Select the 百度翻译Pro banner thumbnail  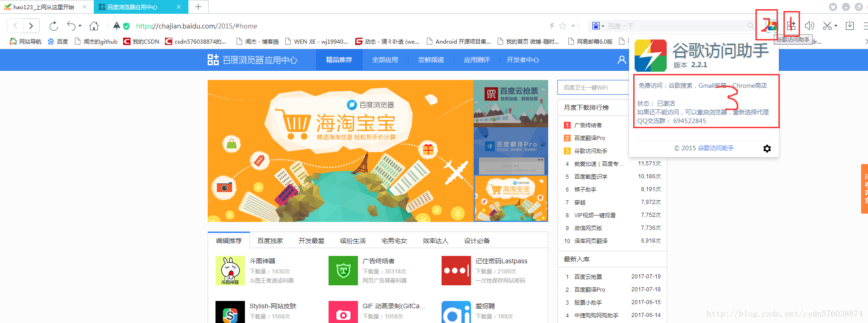click(x=511, y=151)
